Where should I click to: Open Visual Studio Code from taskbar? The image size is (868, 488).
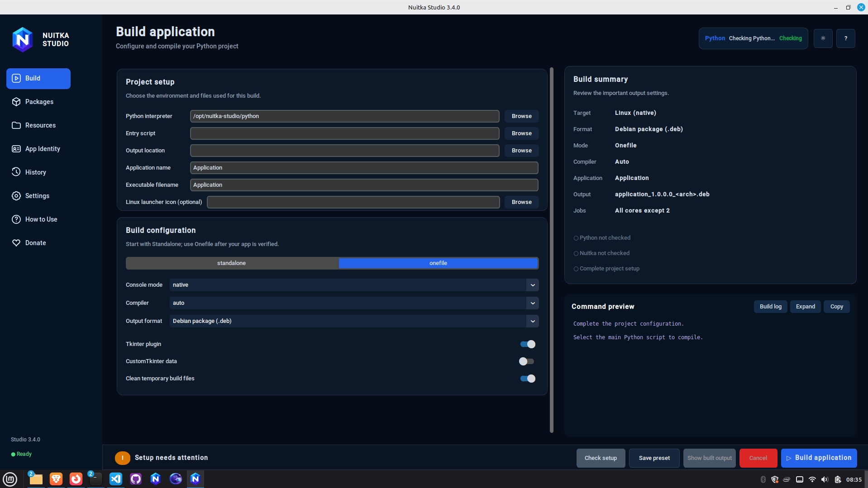click(x=116, y=479)
